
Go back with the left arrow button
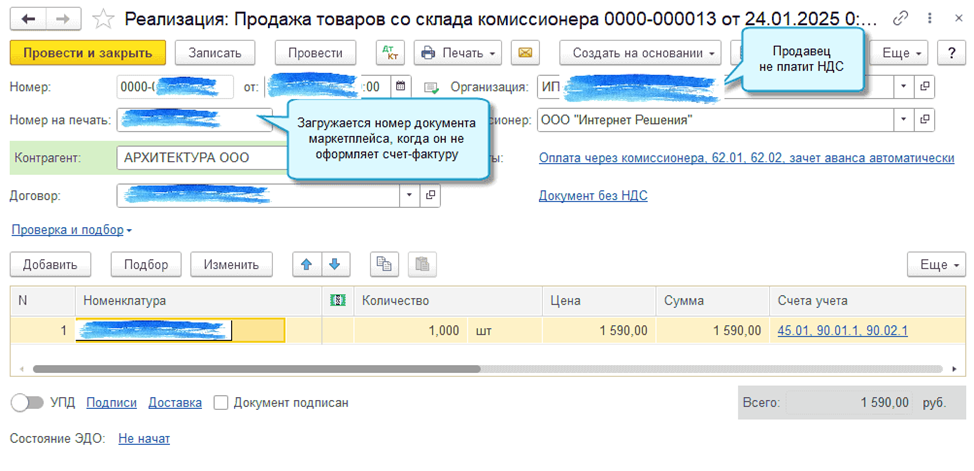(x=29, y=19)
